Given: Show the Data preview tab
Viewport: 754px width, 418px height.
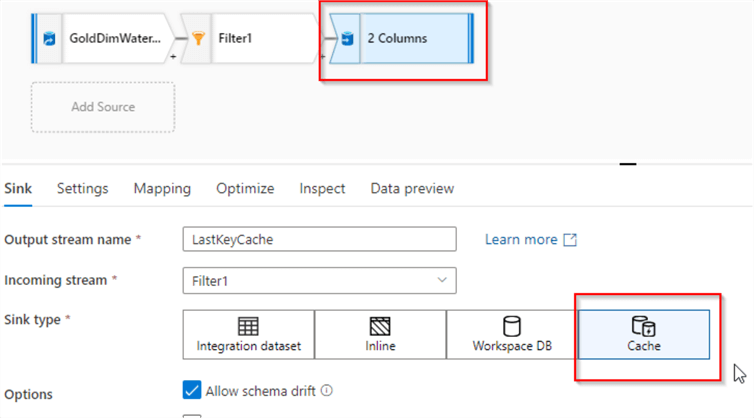Looking at the screenshot, I should tap(412, 188).
